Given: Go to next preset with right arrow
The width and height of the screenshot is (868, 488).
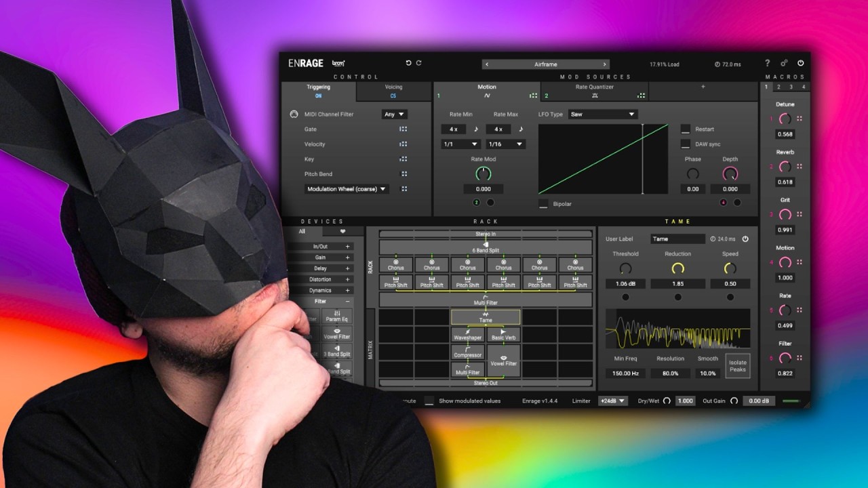Looking at the screenshot, I should [x=604, y=64].
